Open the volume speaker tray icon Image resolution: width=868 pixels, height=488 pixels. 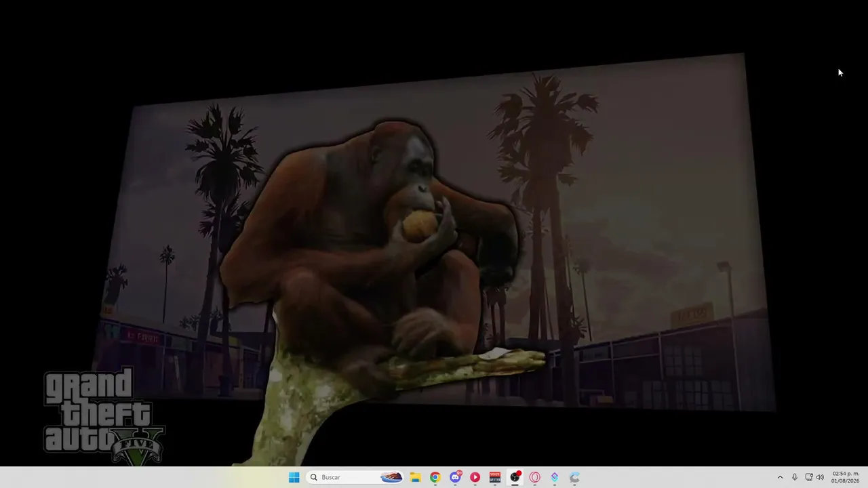tap(820, 477)
